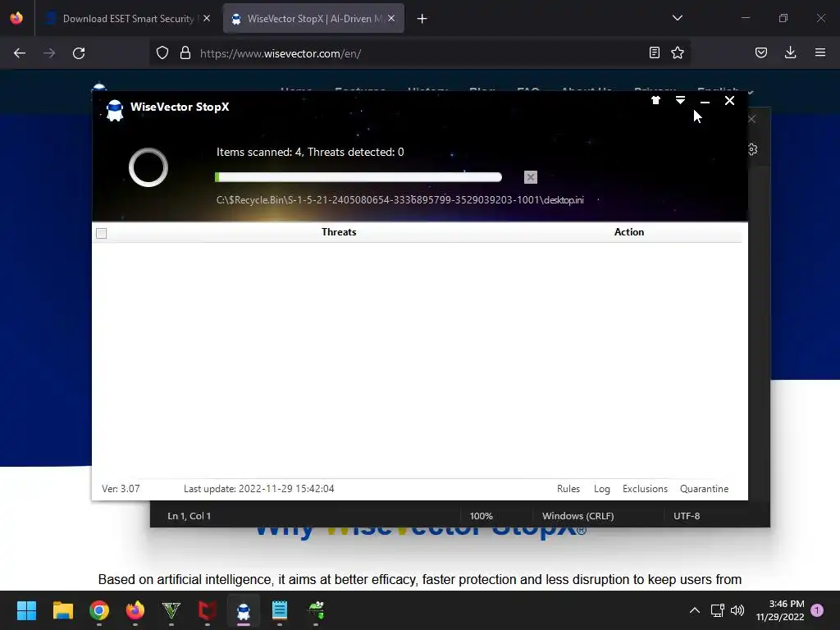The width and height of the screenshot is (840, 630).
Task: Open the notification badge with 1
Action: tap(817, 610)
